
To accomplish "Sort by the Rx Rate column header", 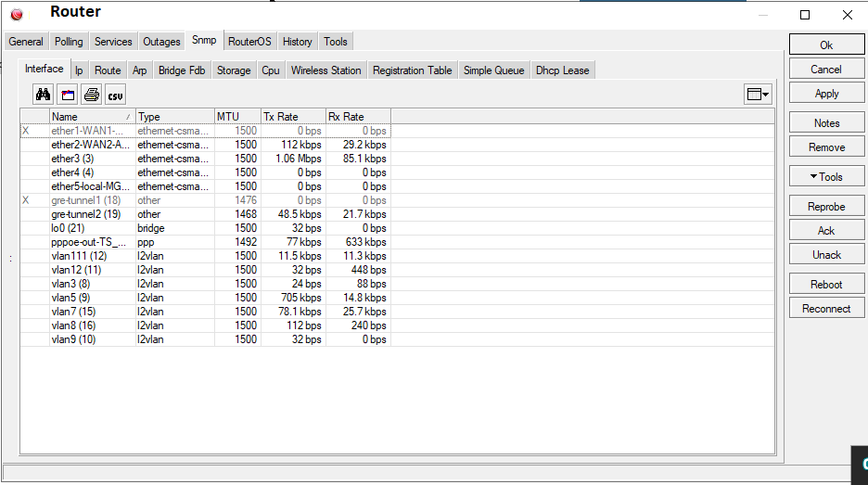I will pos(358,116).
